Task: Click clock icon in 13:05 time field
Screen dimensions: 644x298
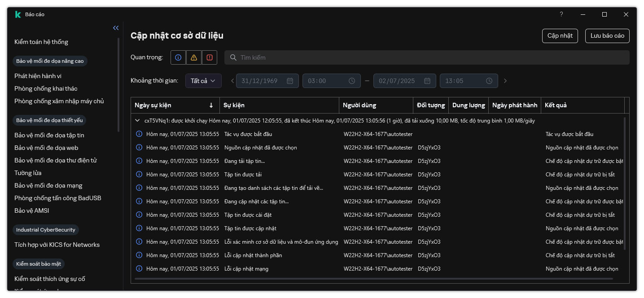Action: tap(489, 81)
